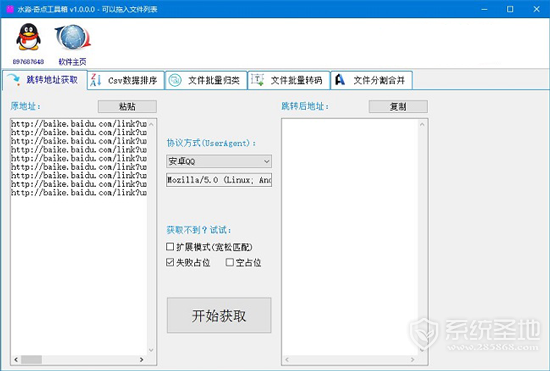Screen dimensions: 550x371
Task: Click the first baike.baidu.com URL line
Action: pos(79,124)
